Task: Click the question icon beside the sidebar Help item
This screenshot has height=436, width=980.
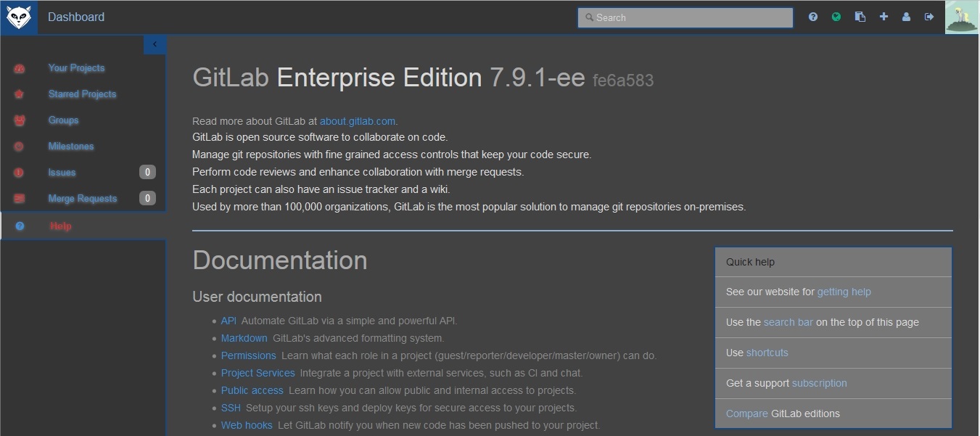Action: coord(20,226)
